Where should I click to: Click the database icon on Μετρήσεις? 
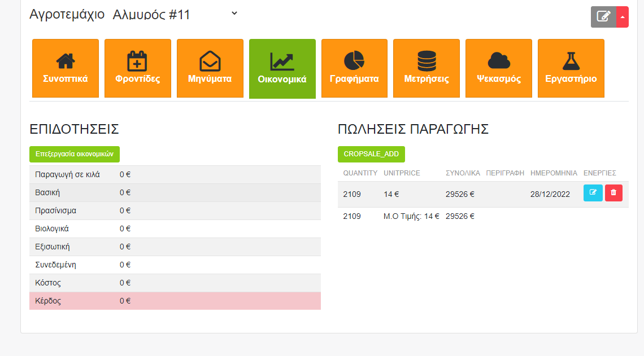point(427,60)
